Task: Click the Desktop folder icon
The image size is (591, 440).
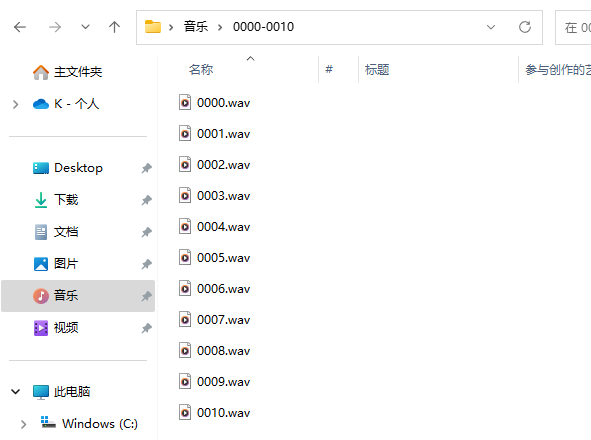Action: [x=41, y=168]
